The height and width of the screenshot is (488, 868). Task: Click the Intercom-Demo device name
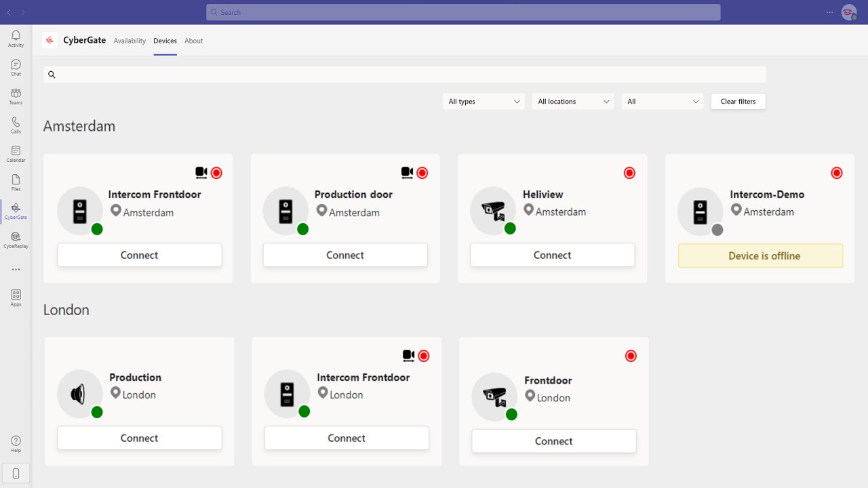tap(767, 194)
